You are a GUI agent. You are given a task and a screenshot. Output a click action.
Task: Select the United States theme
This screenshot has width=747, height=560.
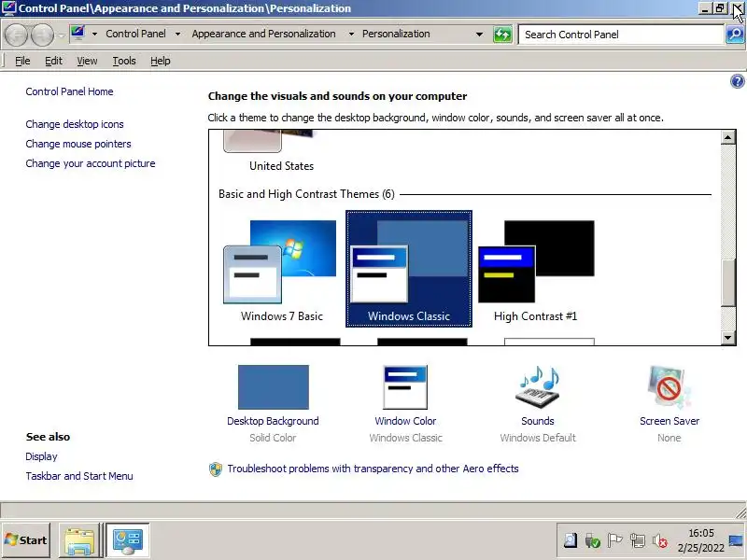coord(281,152)
